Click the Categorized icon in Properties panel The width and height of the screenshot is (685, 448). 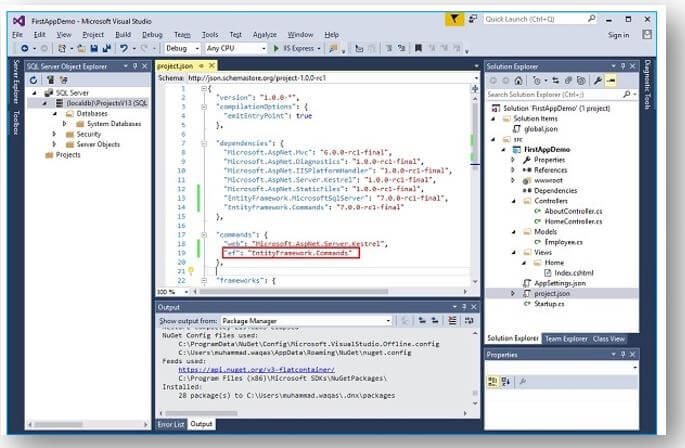click(493, 382)
